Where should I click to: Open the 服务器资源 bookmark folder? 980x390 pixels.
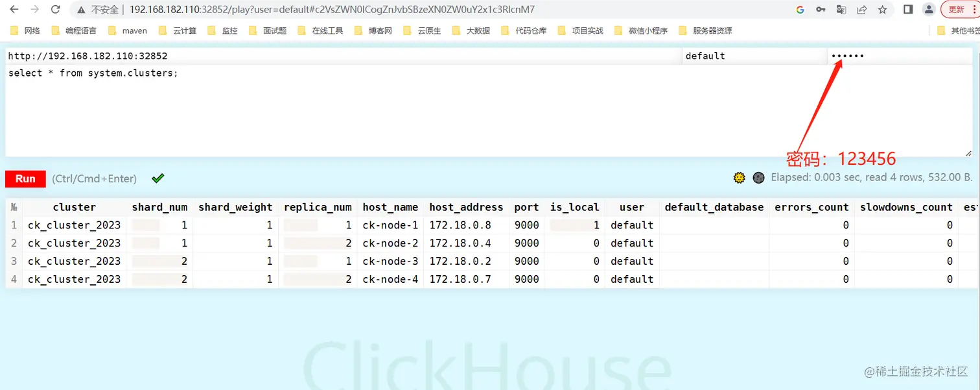click(705, 30)
